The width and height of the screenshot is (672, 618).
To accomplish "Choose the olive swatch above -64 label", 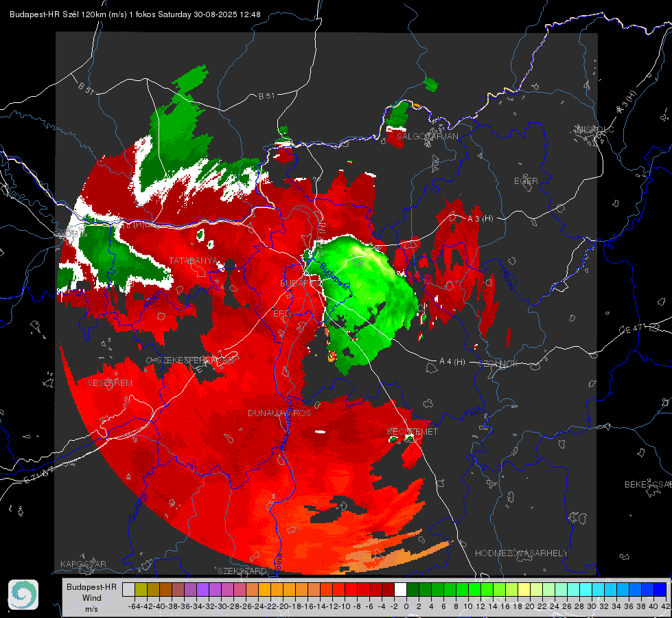I will (x=141, y=589).
